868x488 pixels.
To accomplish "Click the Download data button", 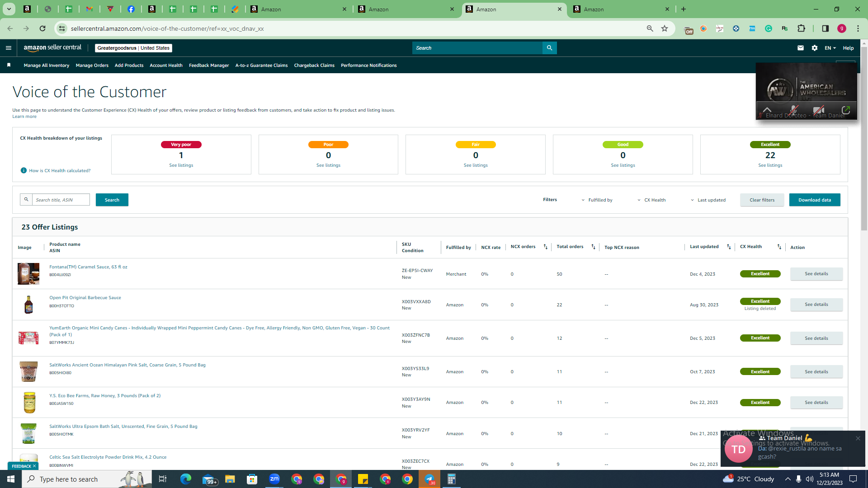I will [815, 200].
